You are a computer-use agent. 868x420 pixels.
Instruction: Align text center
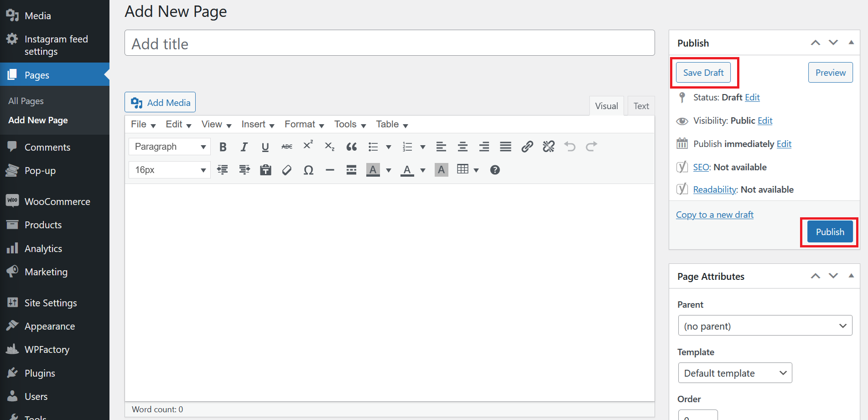tap(463, 147)
